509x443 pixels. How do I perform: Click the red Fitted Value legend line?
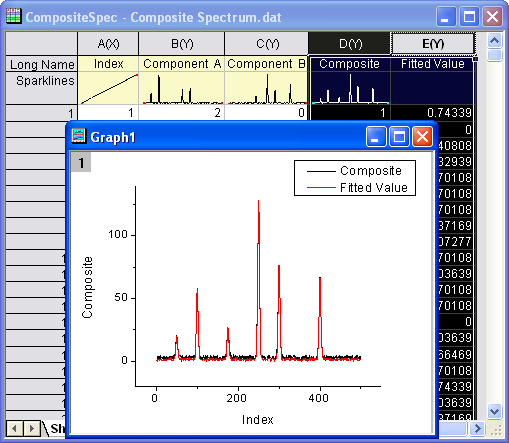click(x=321, y=188)
